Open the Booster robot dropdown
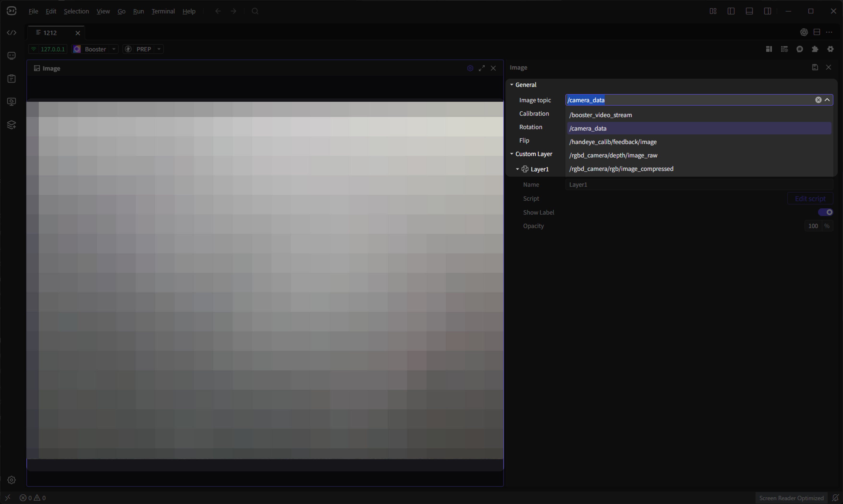843x504 pixels. pyautogui.click(x=95, y=49)
